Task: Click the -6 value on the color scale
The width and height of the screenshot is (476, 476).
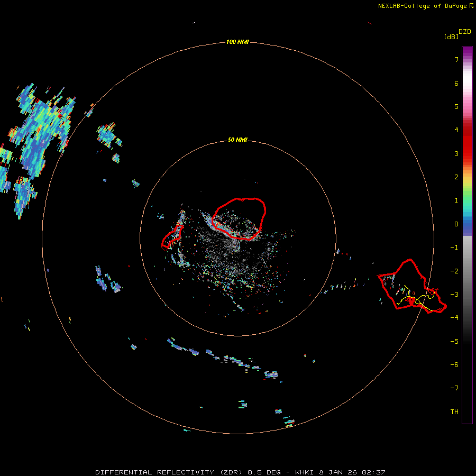Action: click(454, 365)
